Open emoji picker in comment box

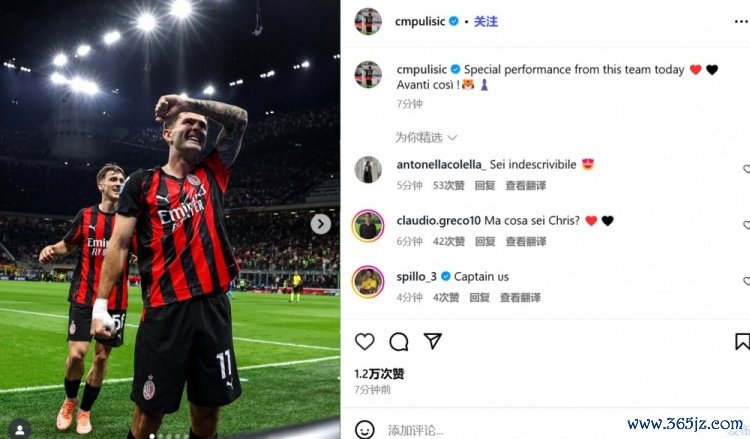click(x=364, y=429)
